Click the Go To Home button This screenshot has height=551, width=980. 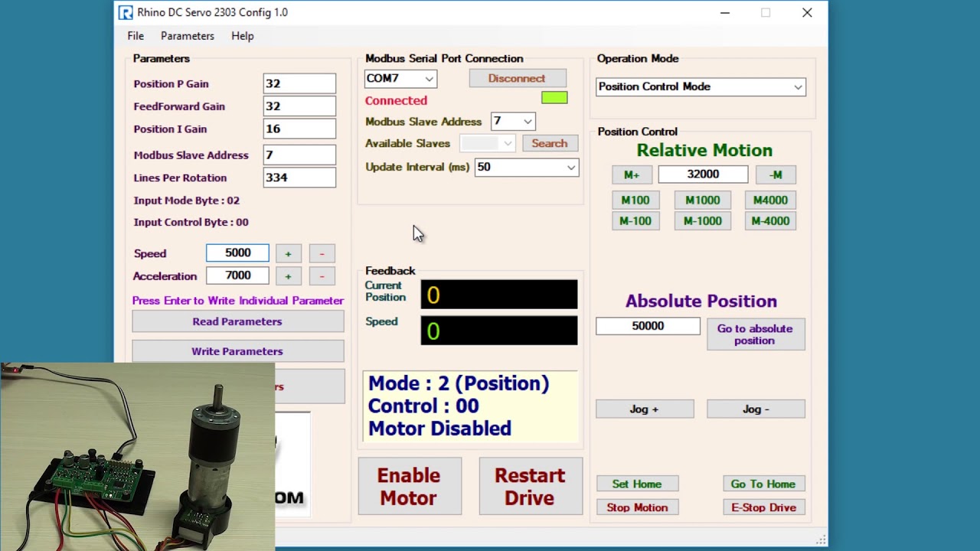763,484
